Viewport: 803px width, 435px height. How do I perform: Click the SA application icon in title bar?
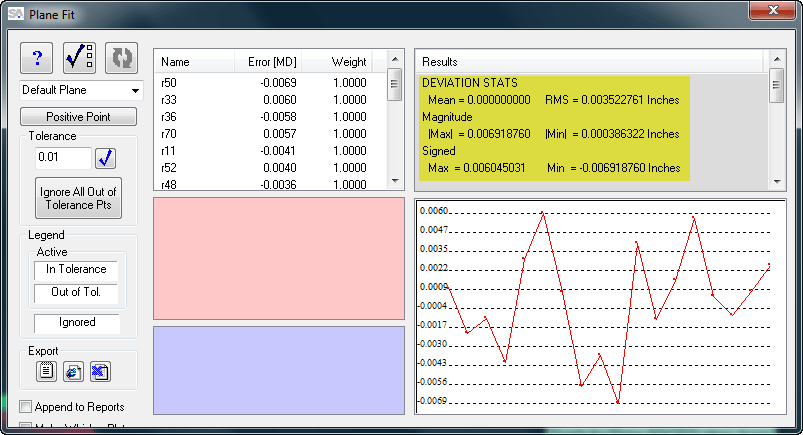click(15, 14)
